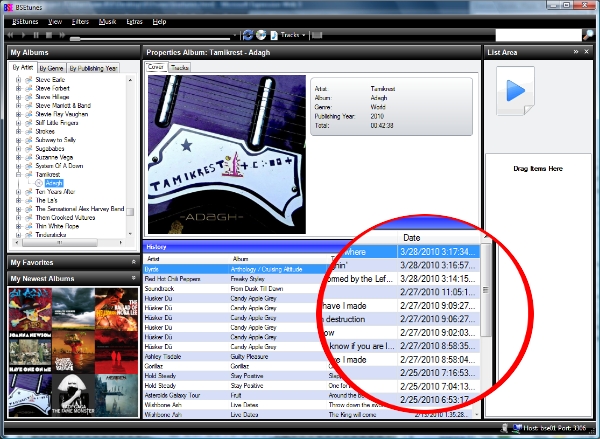Open the small dropdown arrow after the seek slider
This screenshot has height=439, width=600.
(235, 36)
